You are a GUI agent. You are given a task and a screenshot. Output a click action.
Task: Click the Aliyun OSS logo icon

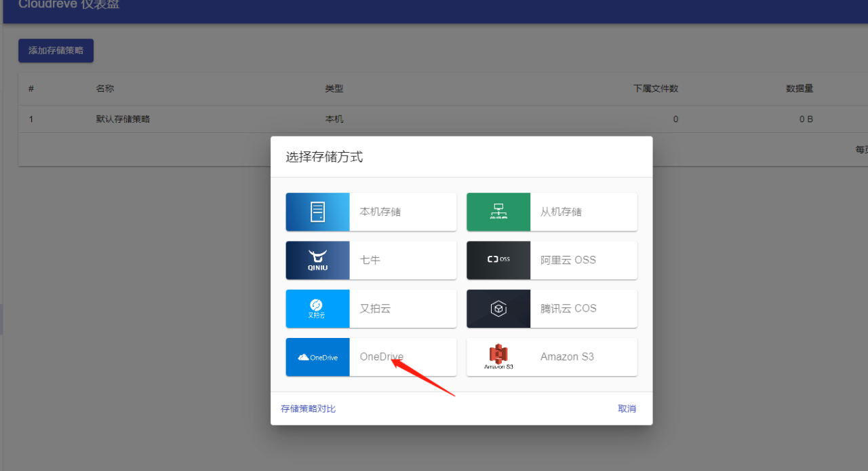(x=498, y=260)
